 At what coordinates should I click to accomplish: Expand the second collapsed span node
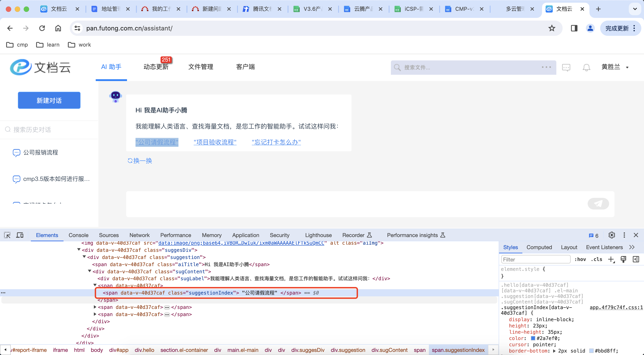click(95, 307)
